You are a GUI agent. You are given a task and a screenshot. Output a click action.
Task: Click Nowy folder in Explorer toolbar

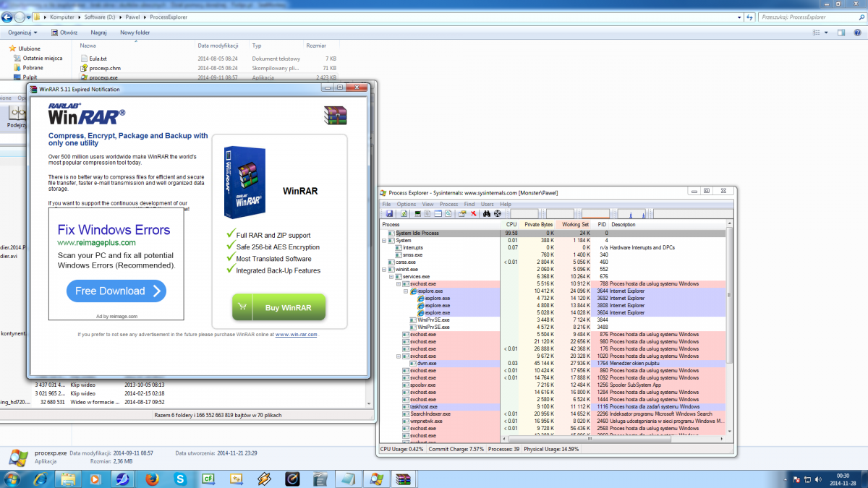(135, 33)
